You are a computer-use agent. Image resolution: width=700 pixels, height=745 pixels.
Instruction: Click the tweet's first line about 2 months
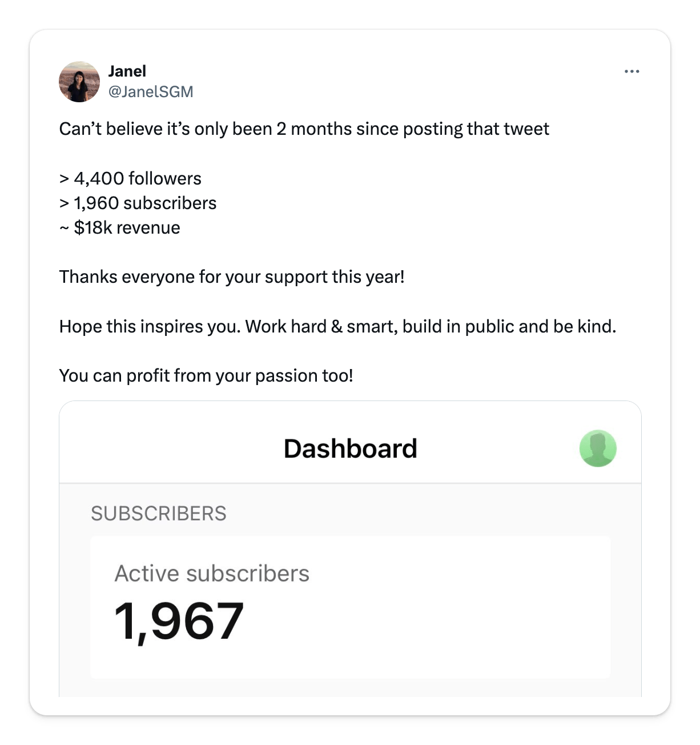[304, 129]
